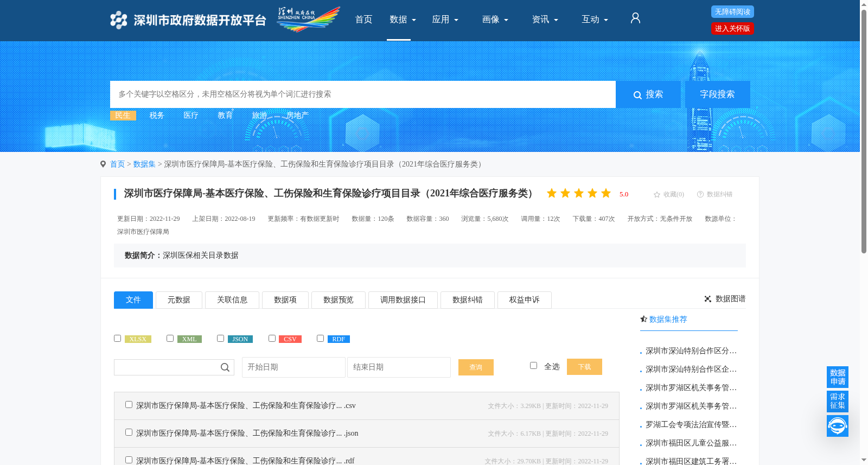Switch to the 数据预览 tab

[339, 300]
